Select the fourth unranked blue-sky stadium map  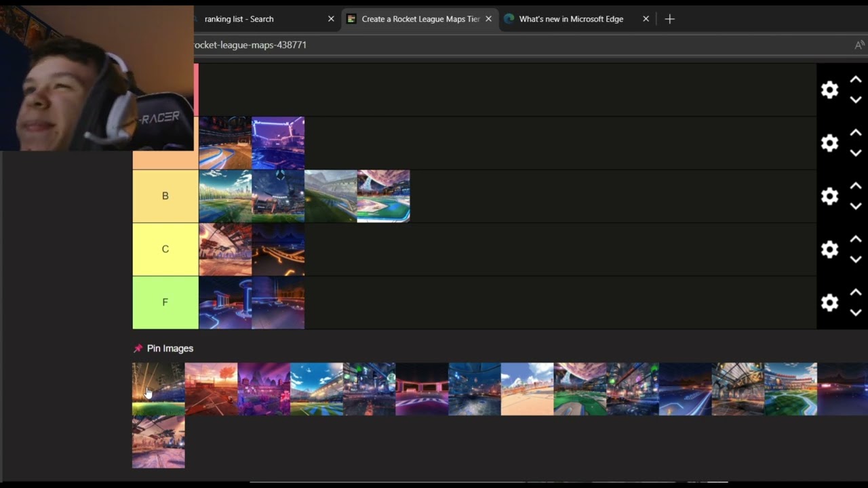coord(317,389)
